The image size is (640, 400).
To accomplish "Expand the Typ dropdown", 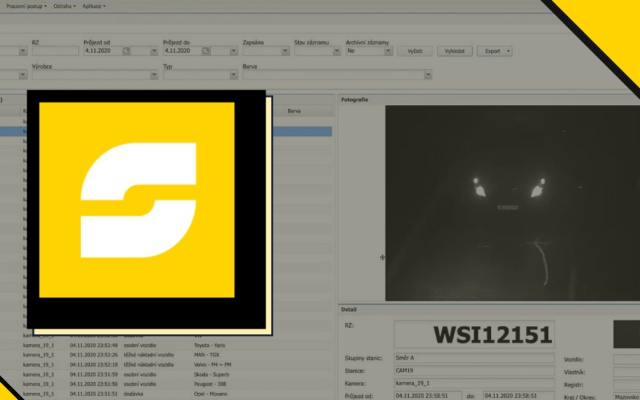I will click(x=233, y=75).
